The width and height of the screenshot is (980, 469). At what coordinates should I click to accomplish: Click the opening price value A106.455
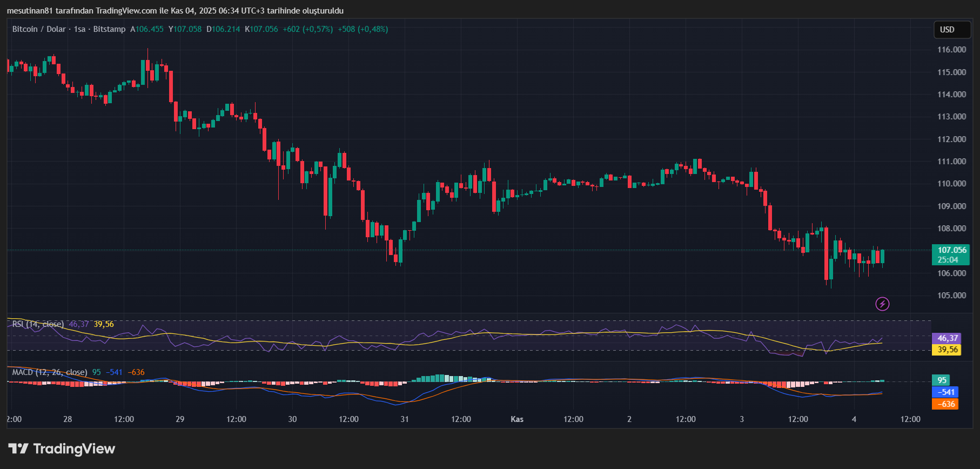(147, 29)
